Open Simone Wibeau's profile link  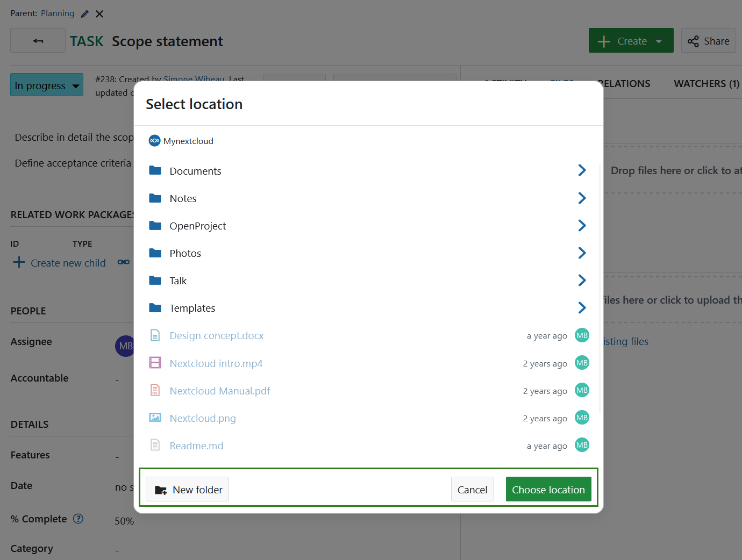(x=194, y=79)
